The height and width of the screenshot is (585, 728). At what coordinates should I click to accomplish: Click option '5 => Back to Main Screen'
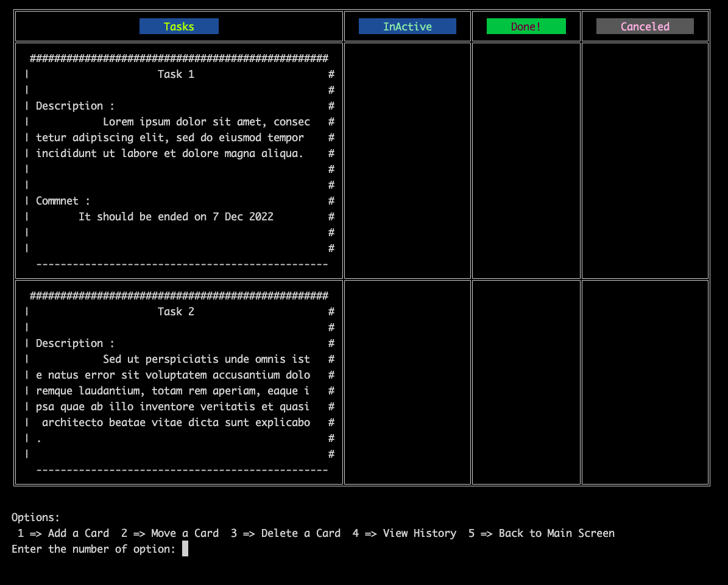(x=542, y=533)
